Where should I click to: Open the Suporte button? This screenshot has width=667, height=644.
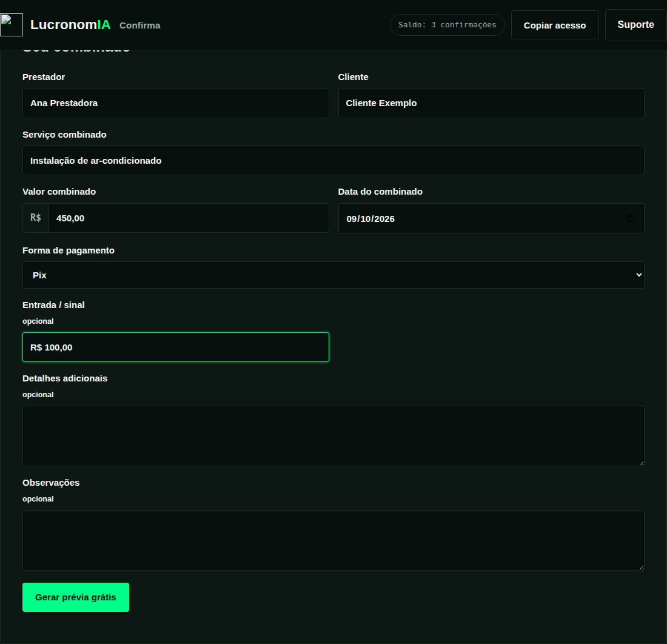tap(635, 25)
